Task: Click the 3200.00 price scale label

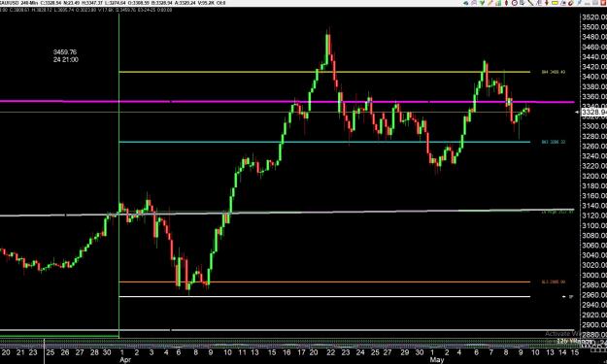Action: point(593,176)
